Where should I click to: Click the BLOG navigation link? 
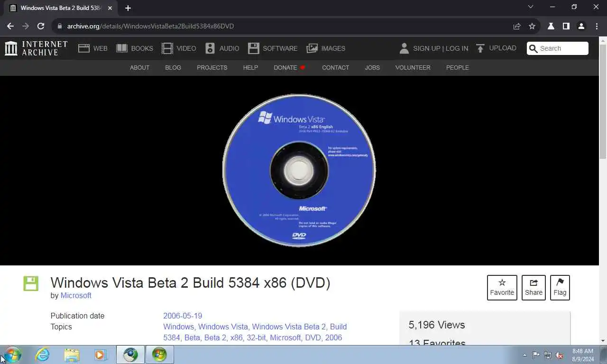(173, 68)
